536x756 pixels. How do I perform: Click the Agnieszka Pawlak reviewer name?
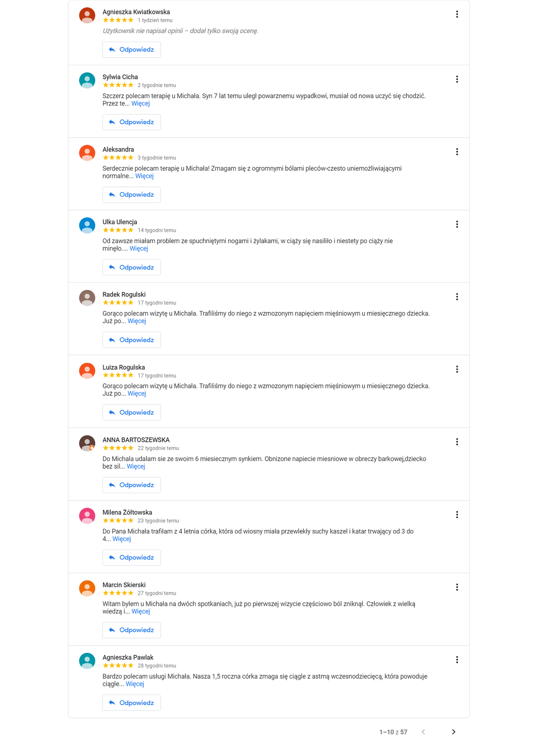128,657
